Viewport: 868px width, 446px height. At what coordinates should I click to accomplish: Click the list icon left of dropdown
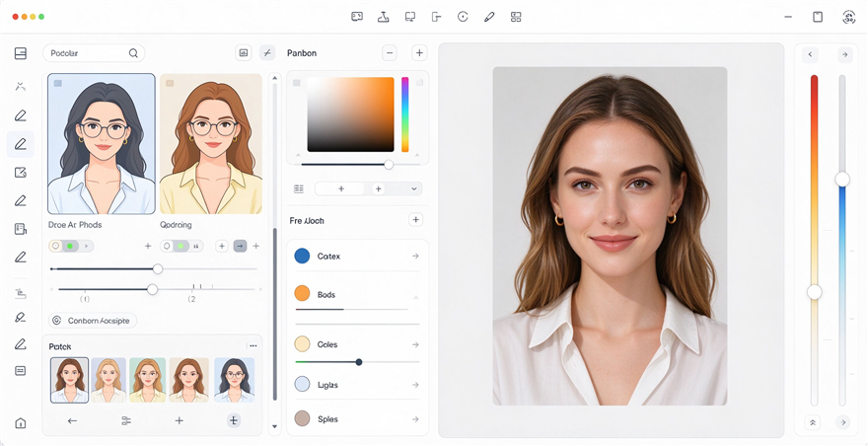click(x=299, y=188)
